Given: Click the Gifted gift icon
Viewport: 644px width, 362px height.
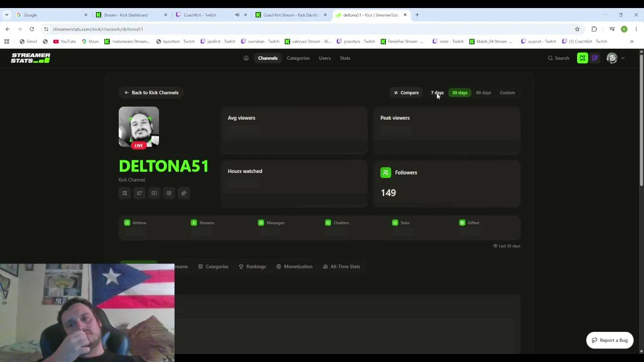Looking at the screenshot, I should pyautogui.click(x=462, y=223).
